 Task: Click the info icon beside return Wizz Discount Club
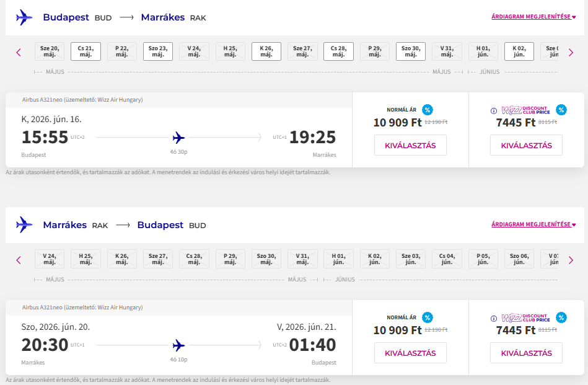pos(494,319)
